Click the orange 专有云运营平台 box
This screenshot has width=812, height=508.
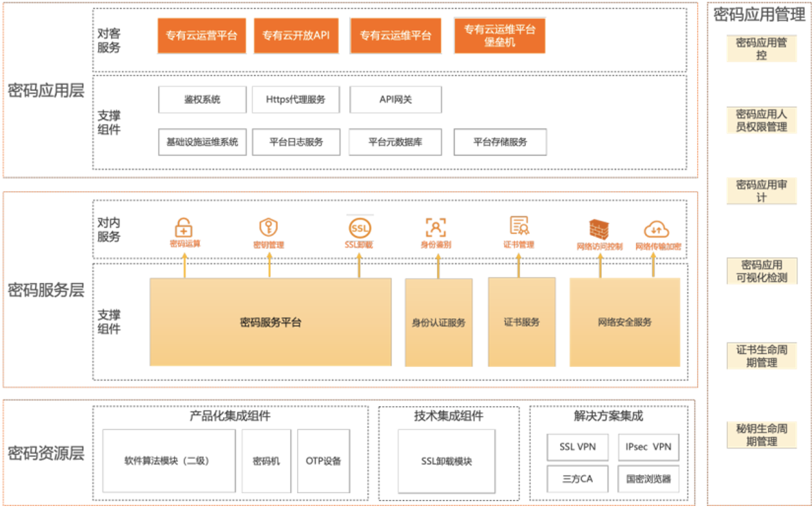point(201,36)
